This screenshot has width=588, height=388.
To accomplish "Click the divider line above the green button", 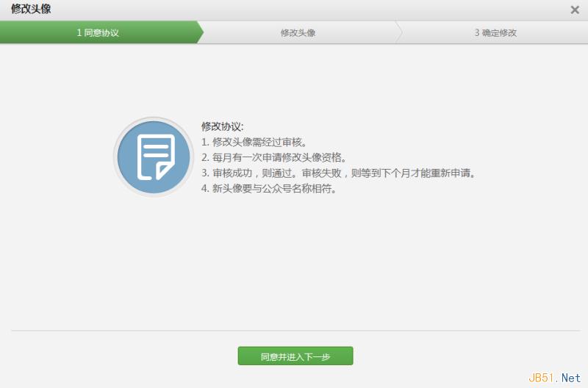I will [294, 331].
